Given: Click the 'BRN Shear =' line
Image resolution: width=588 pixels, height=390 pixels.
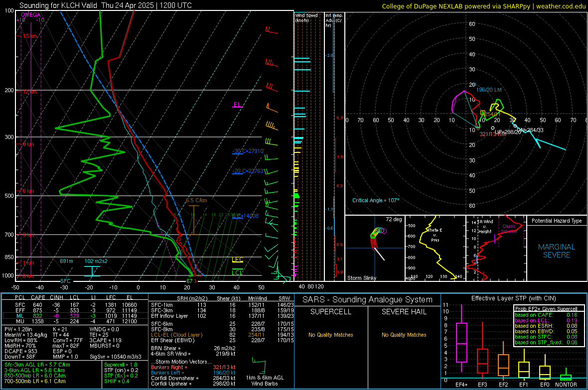Looking at the screenshot, I should (193, 348).
